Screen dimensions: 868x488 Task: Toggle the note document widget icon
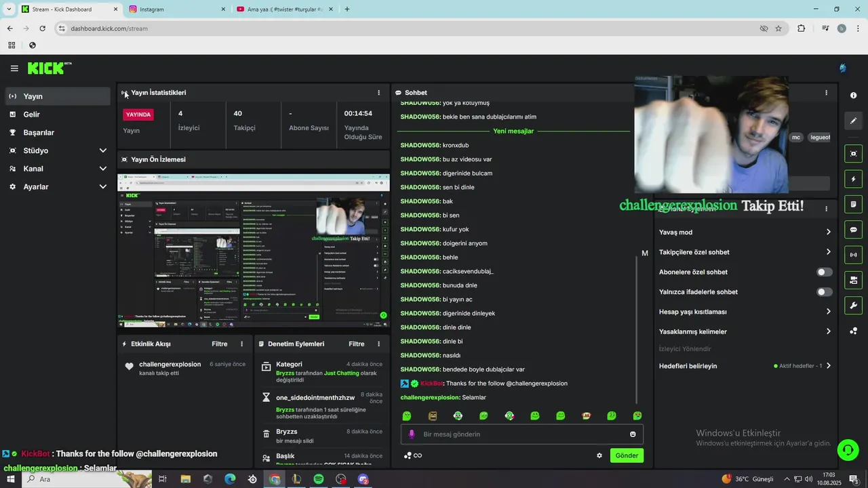pos(853,204)
